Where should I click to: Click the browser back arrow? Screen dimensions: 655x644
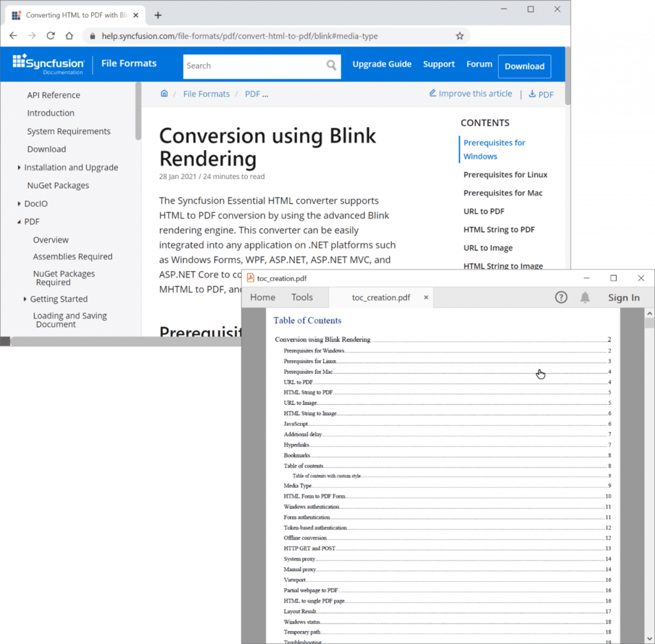13,36
